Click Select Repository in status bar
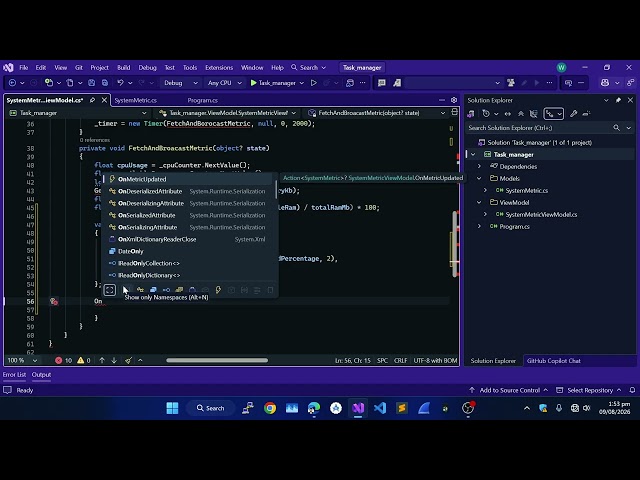Image resolution: width=640 pixels, height=480 pixels. (x=589, y=391)
